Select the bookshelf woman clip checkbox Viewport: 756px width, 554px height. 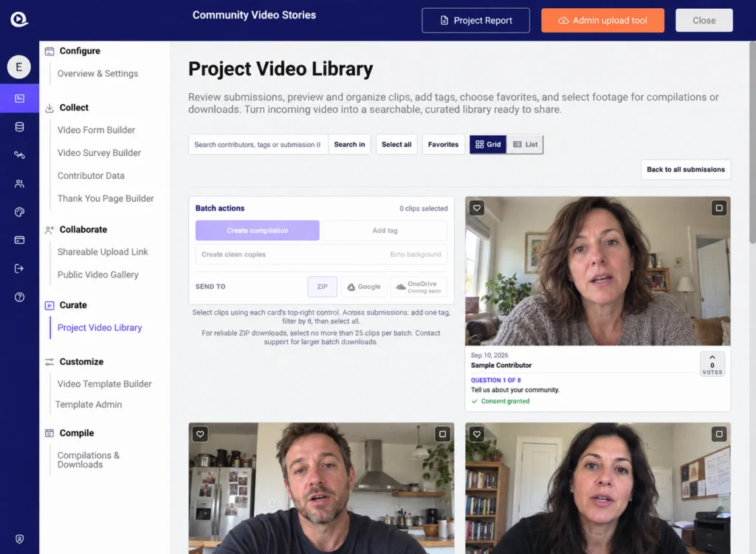click(719, 434)
